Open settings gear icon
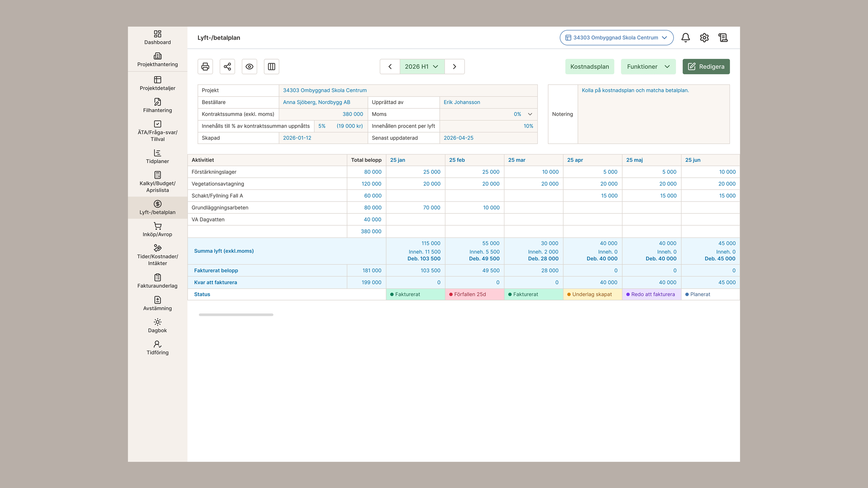Viewport: 868px width, 488px height. 704,37
